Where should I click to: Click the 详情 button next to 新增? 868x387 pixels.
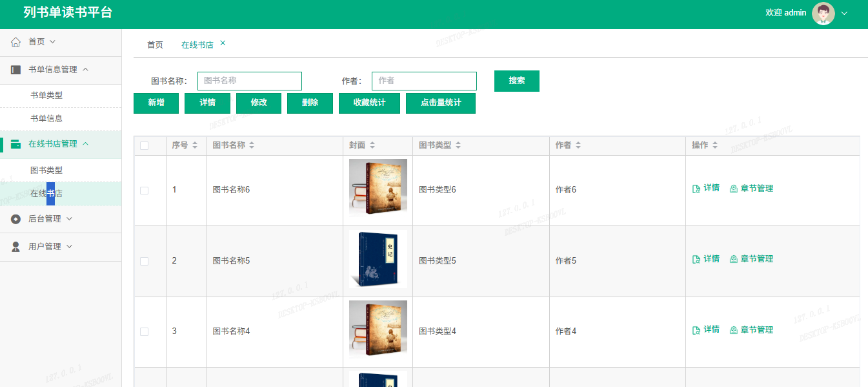coord(207,103)
